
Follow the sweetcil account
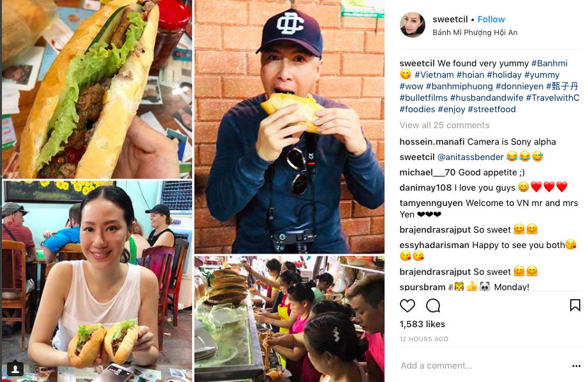click(x=491, y=19)
